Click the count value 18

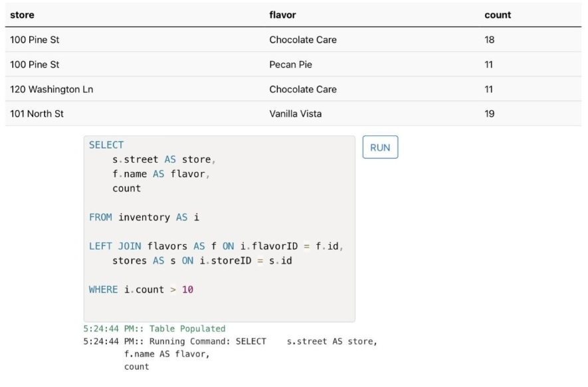490,40
